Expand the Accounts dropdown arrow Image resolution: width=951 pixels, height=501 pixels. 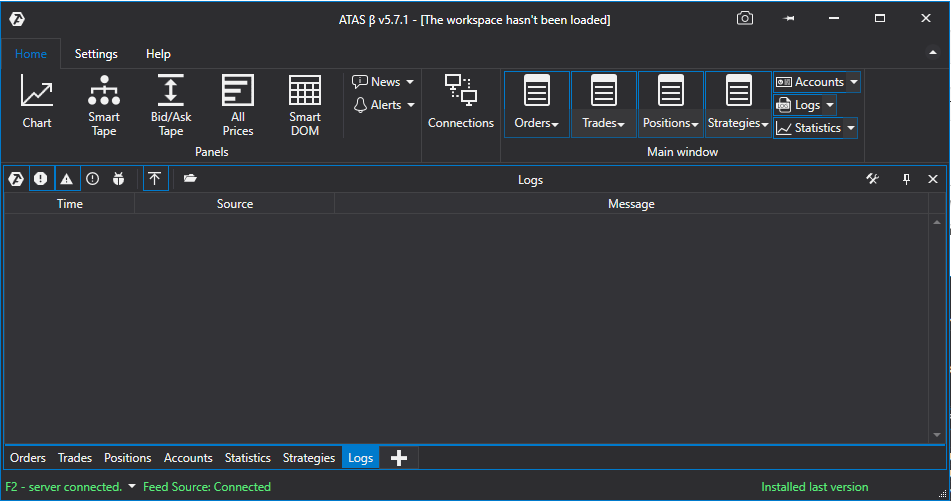point(854,82)
